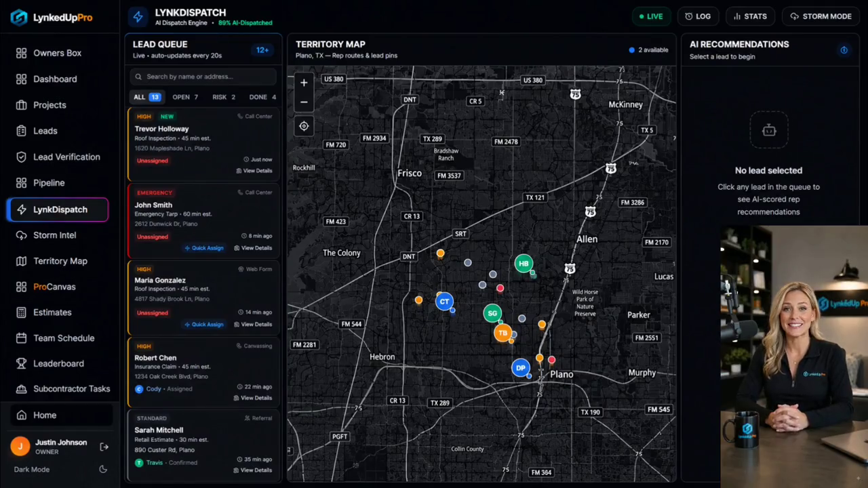Click Travis assignee avatar on Sarah Mitchell
This screenshot has width=868, height=488.
pos(139,463)
